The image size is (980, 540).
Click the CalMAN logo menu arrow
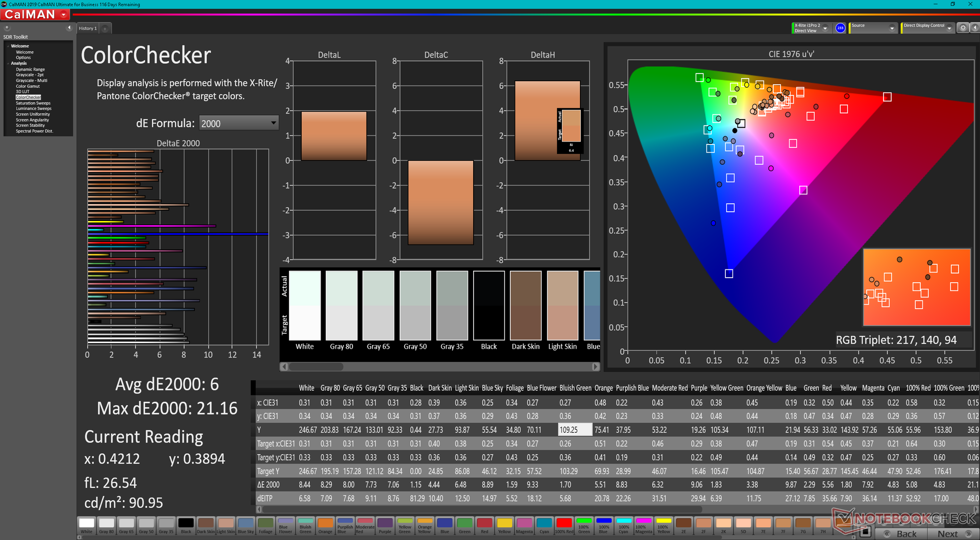64,15
